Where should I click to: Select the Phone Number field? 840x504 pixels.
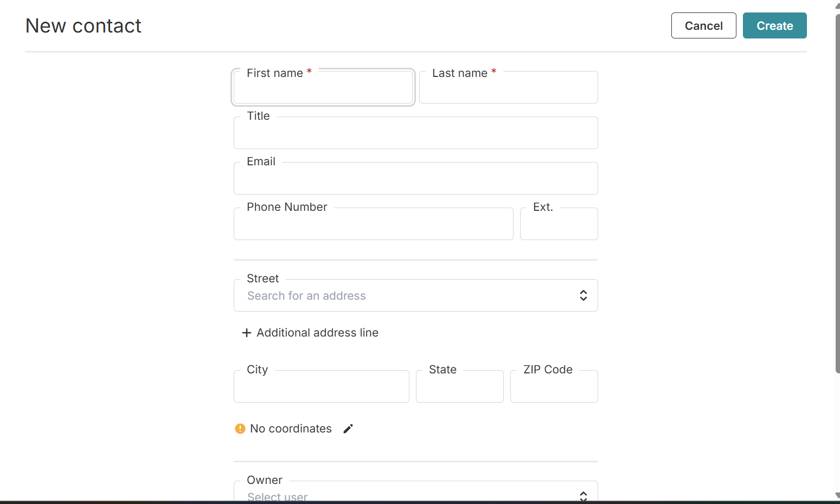click(x=374, y=224)
